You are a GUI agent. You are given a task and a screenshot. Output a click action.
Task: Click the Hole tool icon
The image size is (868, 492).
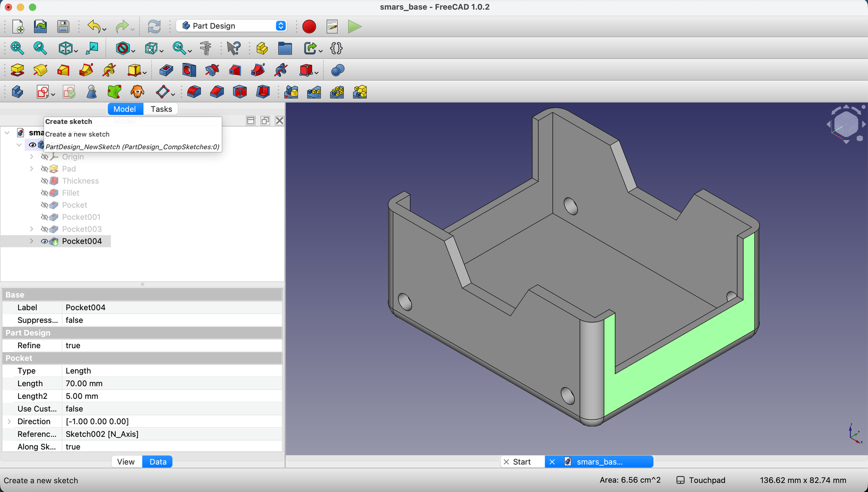point(189,70)
